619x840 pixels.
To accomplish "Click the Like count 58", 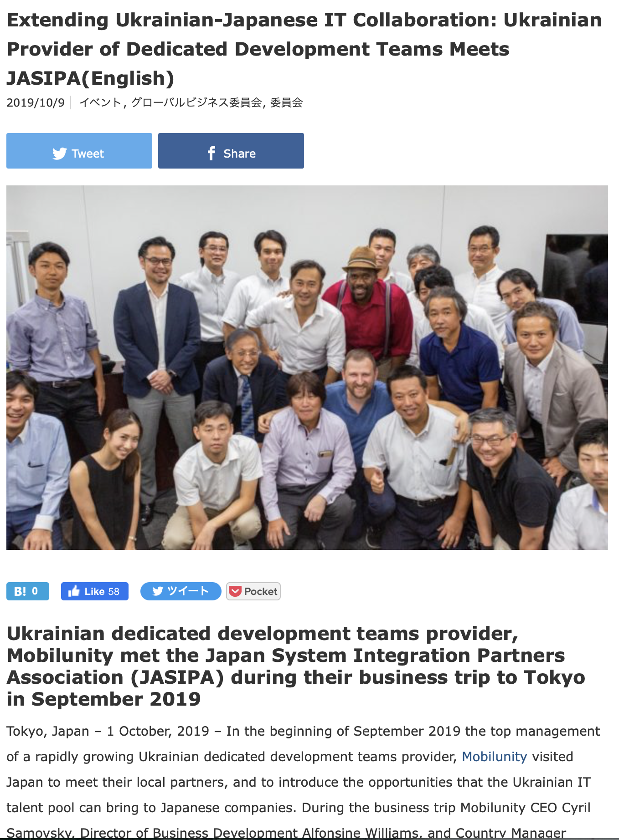I will pos(113,591).
